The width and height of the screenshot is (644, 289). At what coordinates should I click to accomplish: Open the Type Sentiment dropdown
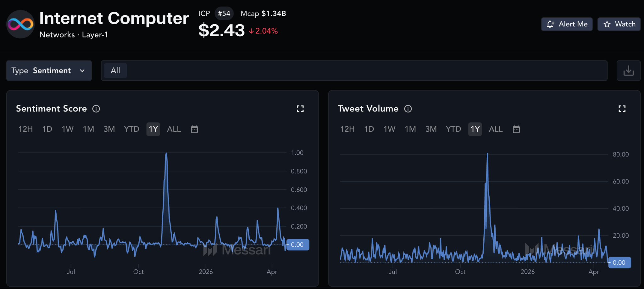coord(49,71)
